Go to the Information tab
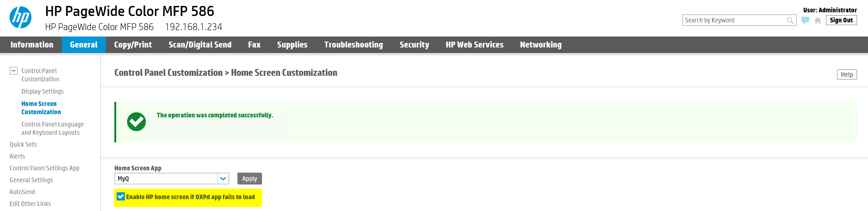868x211 pixels. (x=32, y=45)
